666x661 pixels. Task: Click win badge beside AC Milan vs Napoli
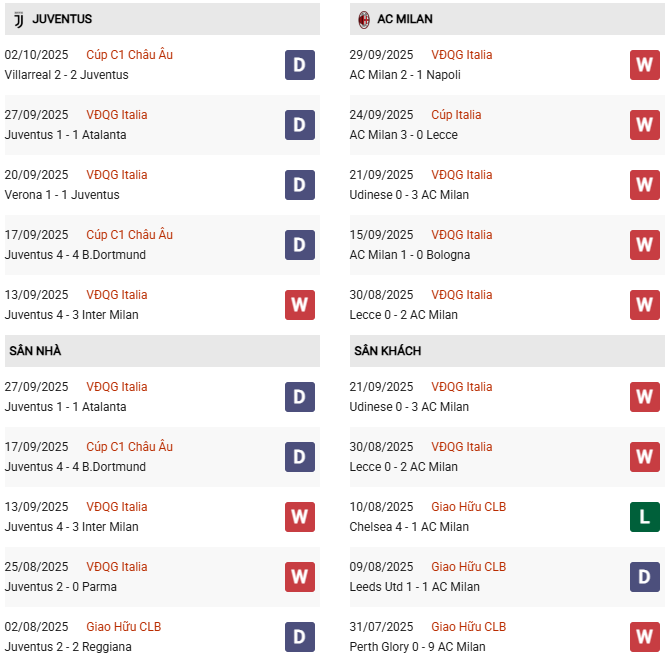[x=645, y=65]
